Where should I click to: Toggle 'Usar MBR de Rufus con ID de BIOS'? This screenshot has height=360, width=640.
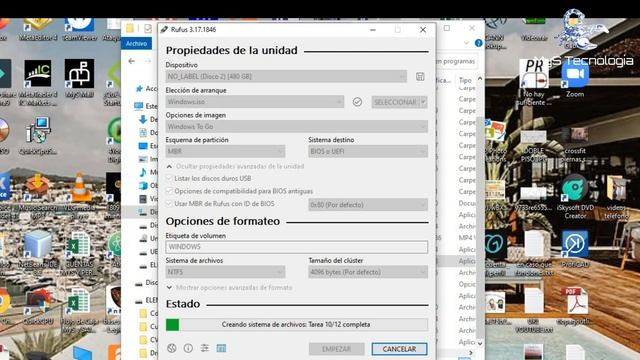click(169, 204)
